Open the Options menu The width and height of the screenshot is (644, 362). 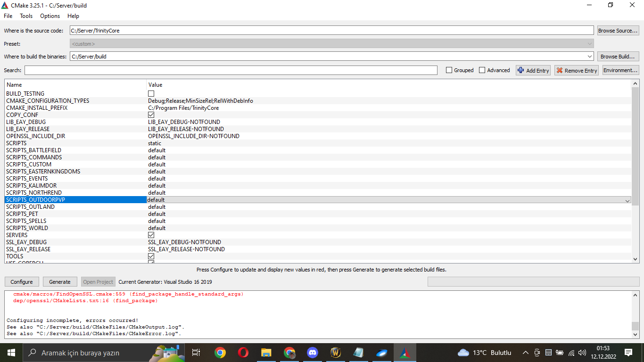point(50,16)
